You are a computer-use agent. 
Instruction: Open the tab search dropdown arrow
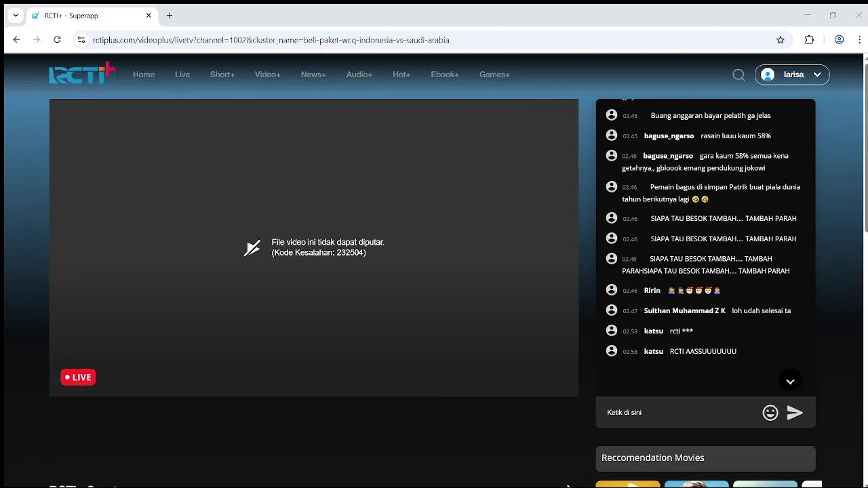pyautogui.click(x=16, y=16)
